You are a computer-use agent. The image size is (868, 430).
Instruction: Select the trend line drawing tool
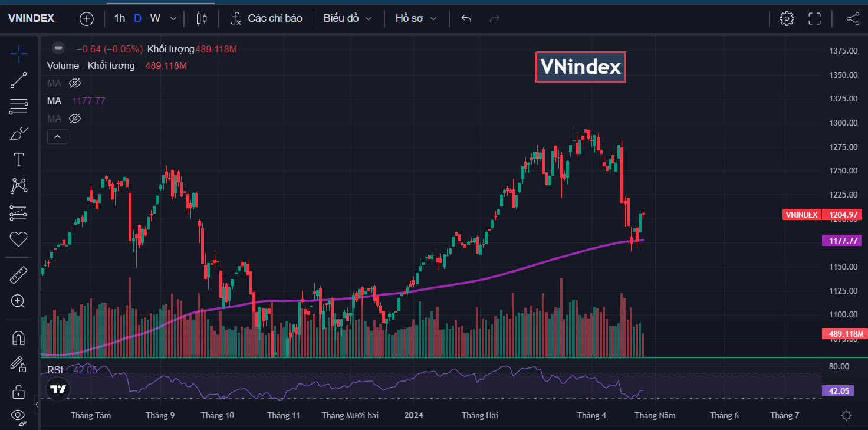click(19, 80)
